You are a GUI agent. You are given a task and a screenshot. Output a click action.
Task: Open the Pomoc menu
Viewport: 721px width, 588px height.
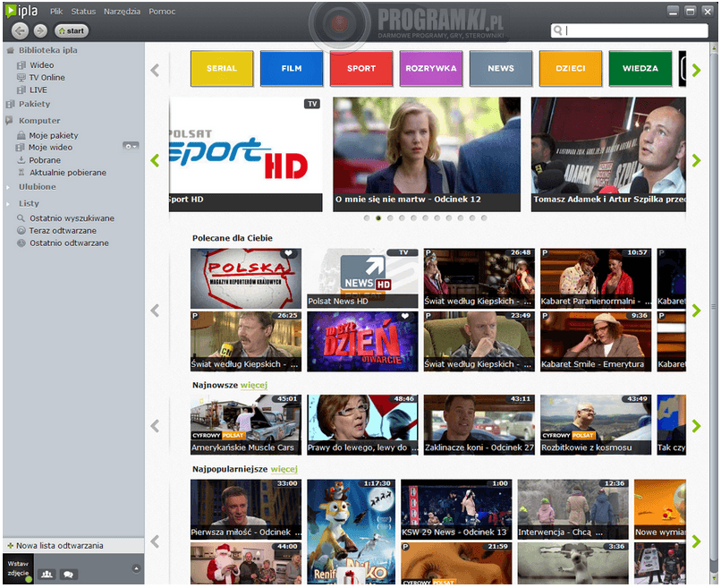point(162,12)
